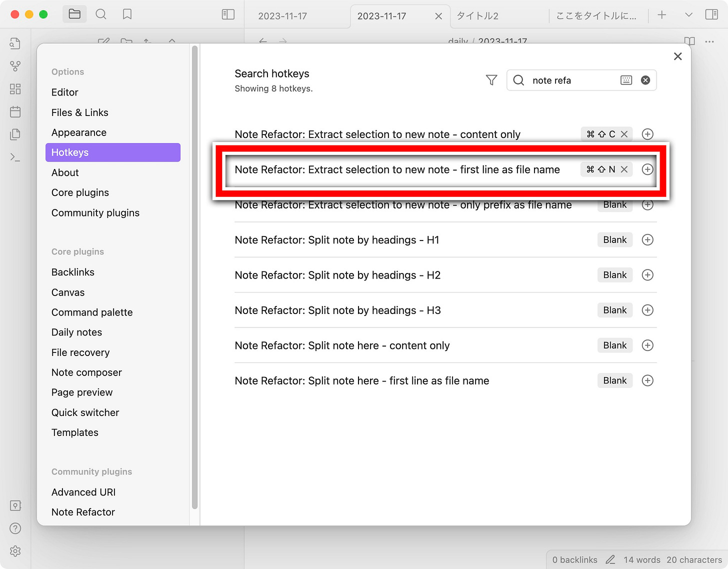Image resolution: width=728 pixels, height=569 pixels.
Task: Open today's daily note calendar icon
Action: tap(15, 111)
